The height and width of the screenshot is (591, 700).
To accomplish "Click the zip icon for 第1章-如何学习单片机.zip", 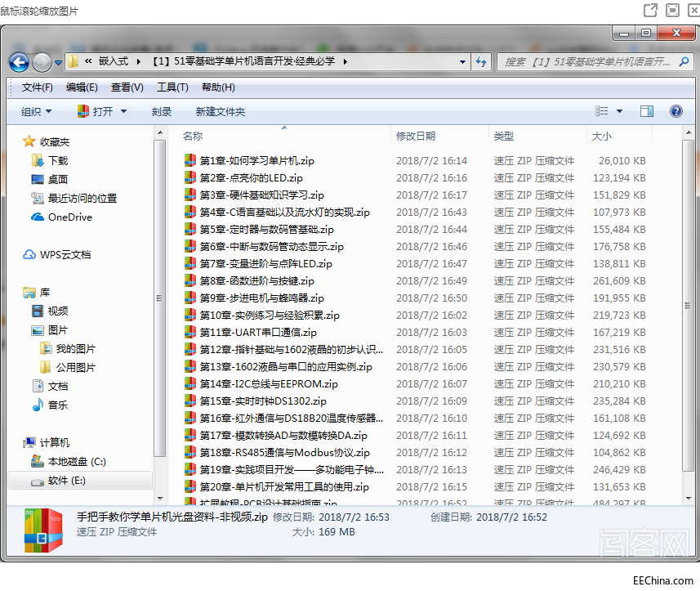I will pyautogui.click(x=189, y=161).
